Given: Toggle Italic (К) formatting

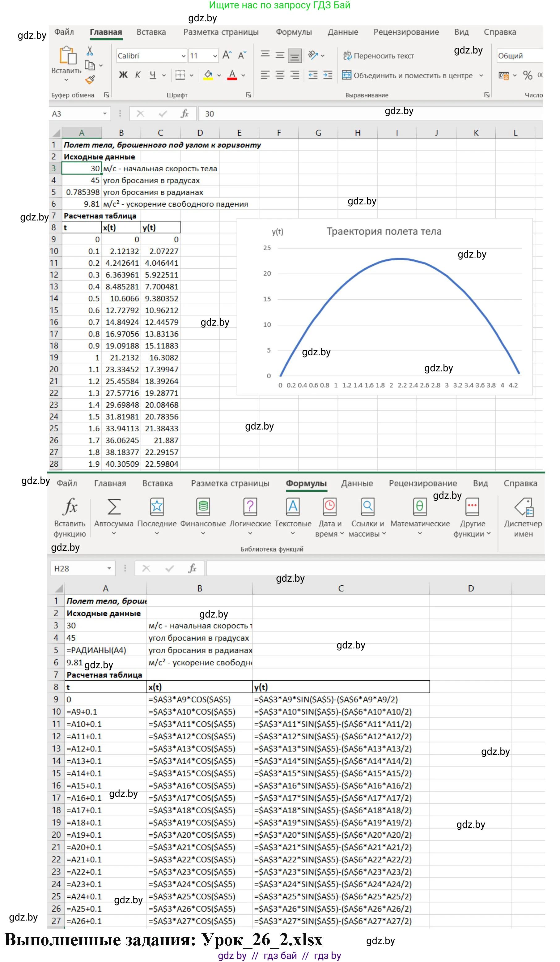Looking at the screenshot, I should click(x=138, y=75).
